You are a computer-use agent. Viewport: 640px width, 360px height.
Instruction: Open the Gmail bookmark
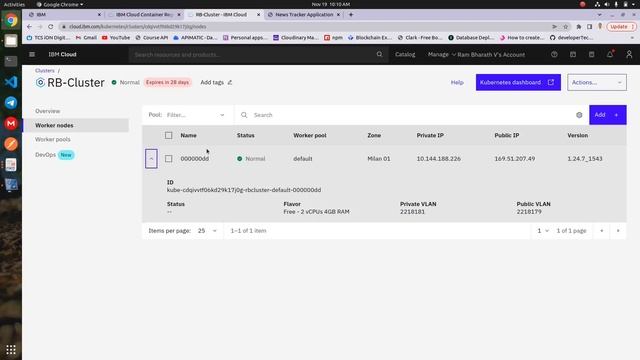[86, 38]
